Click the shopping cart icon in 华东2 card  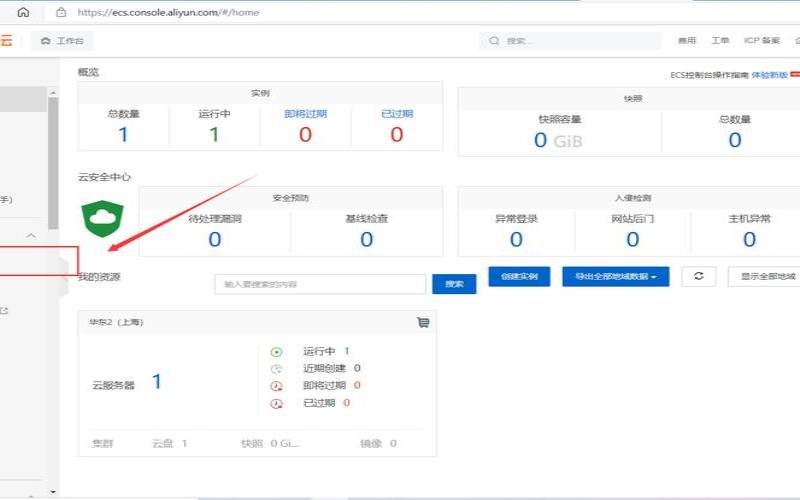[423, 322]
